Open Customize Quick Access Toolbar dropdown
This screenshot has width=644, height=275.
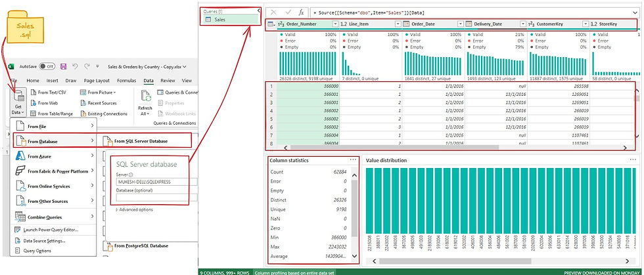point(98,66)
